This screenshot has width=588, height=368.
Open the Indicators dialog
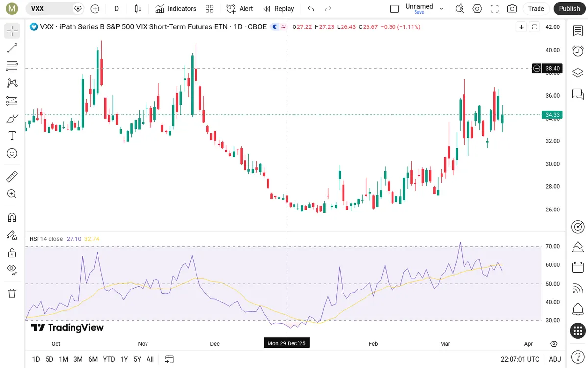coord(175,8)
